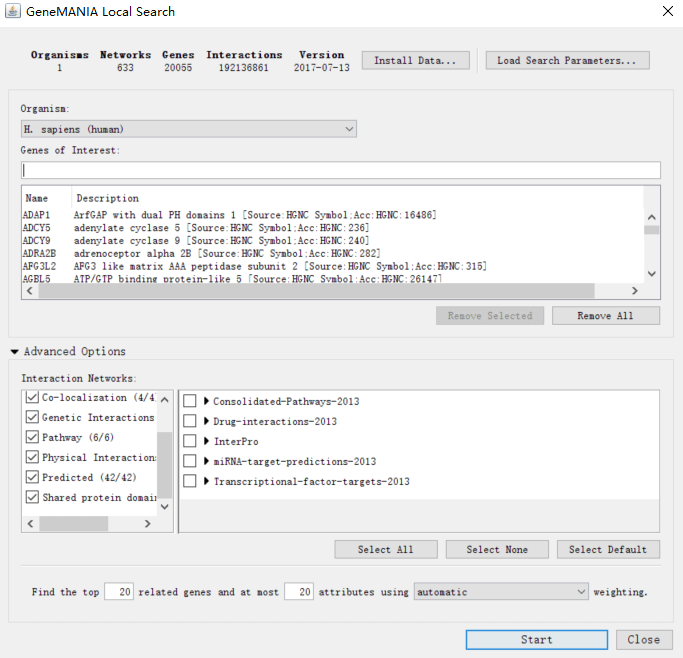Expand the miRNA-target-predictions-2013 tree node
The image size is (683, 658).
pos(206,461)
